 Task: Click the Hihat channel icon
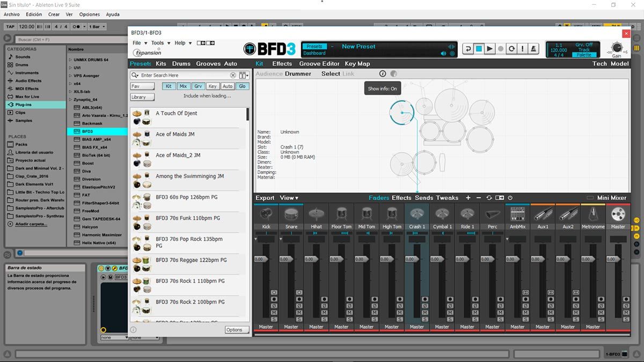point(317,214)
